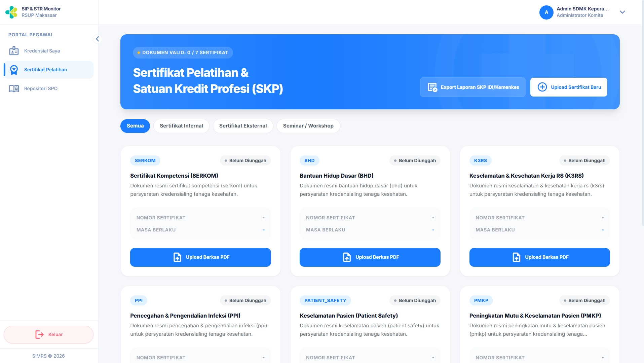Click the SERKOM tag badge
Screen dimensions: 644x363
145,160
